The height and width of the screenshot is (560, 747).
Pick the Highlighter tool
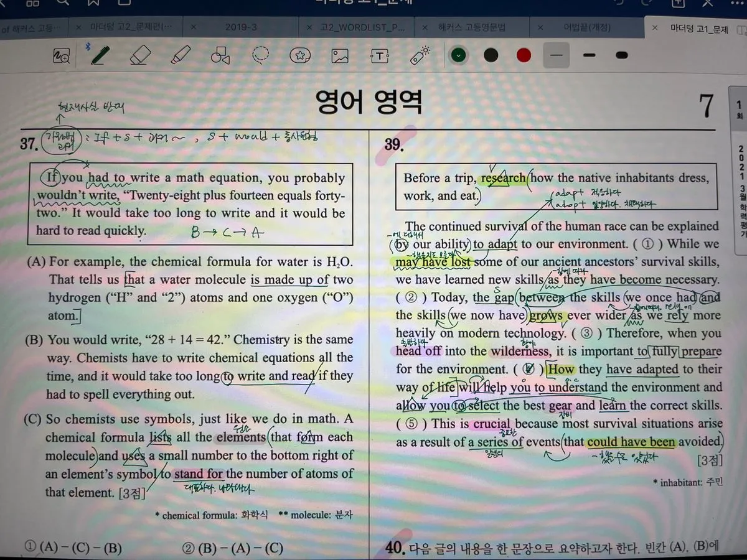pyautogui.click(x=181, y=55)
